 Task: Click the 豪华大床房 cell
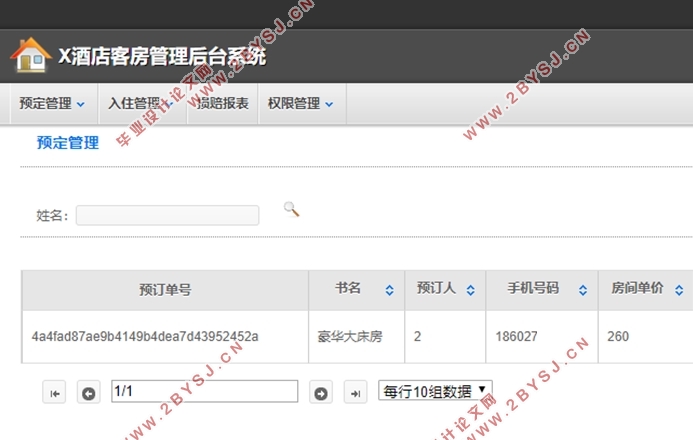[357, 337]
